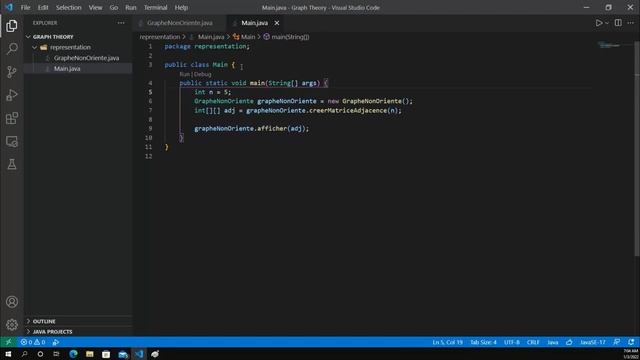
Task: Go to line via Ln 5, Col status
Action: click(447, 342)
